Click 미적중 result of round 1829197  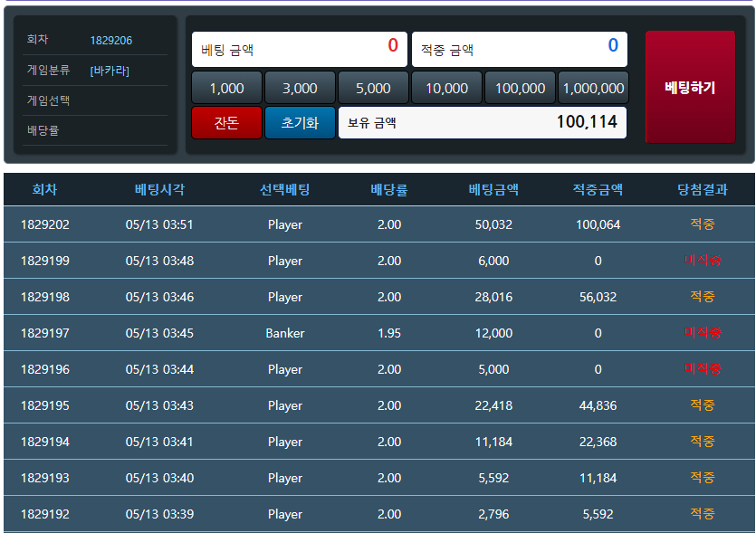703,332
